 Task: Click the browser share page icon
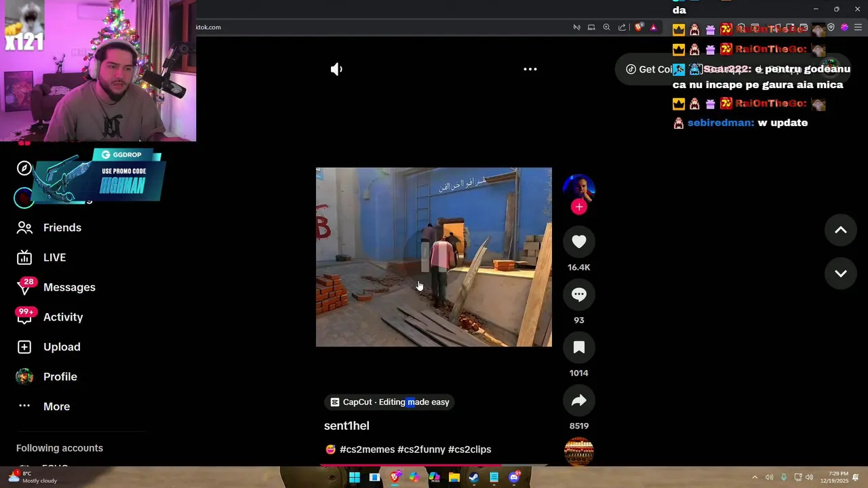click(x=622, y=27)
